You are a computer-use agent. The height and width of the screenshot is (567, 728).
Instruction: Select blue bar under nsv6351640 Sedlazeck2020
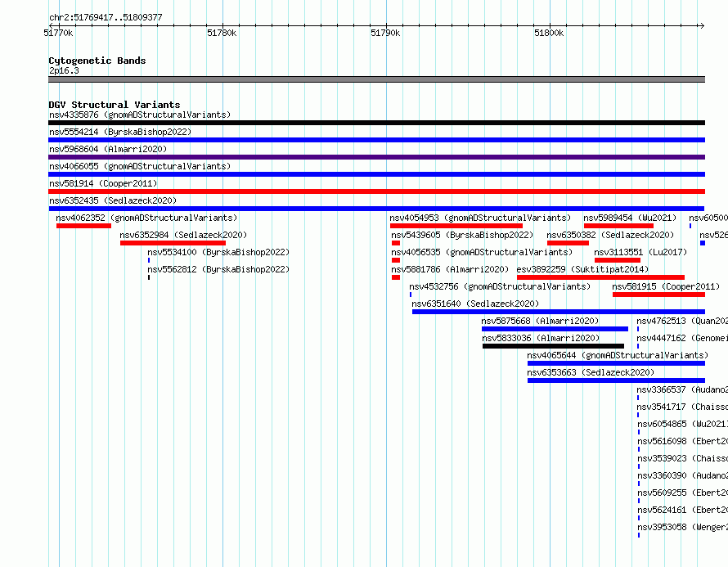pyautogui.click(x=559, y=312)
